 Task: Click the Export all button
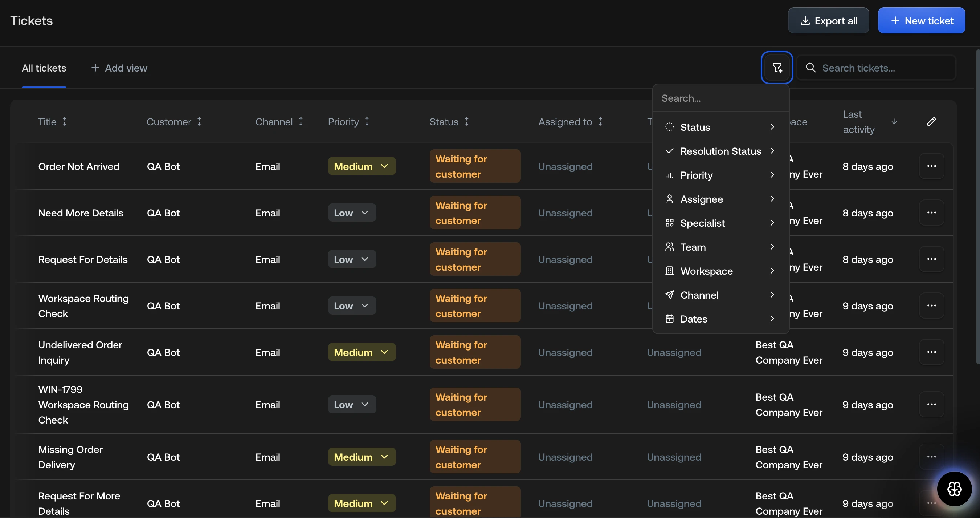click(828, 21)
